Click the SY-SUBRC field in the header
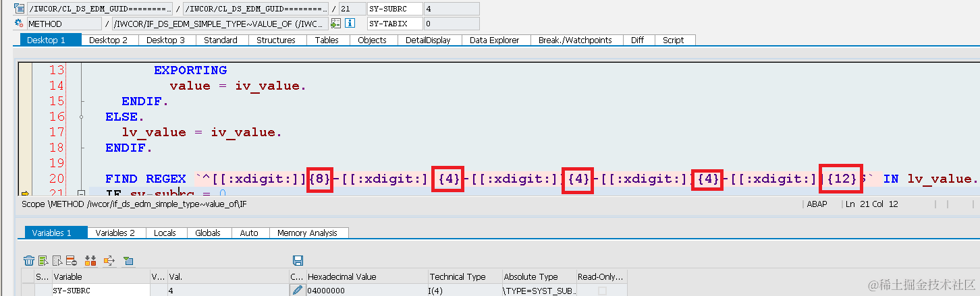 pos(395,9)
